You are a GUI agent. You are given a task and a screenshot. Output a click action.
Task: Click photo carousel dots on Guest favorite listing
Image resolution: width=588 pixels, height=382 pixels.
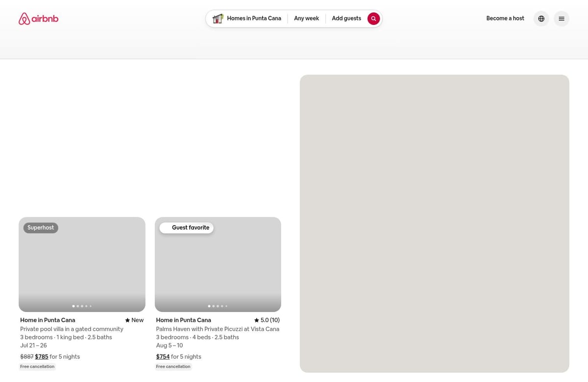point(218,306)
